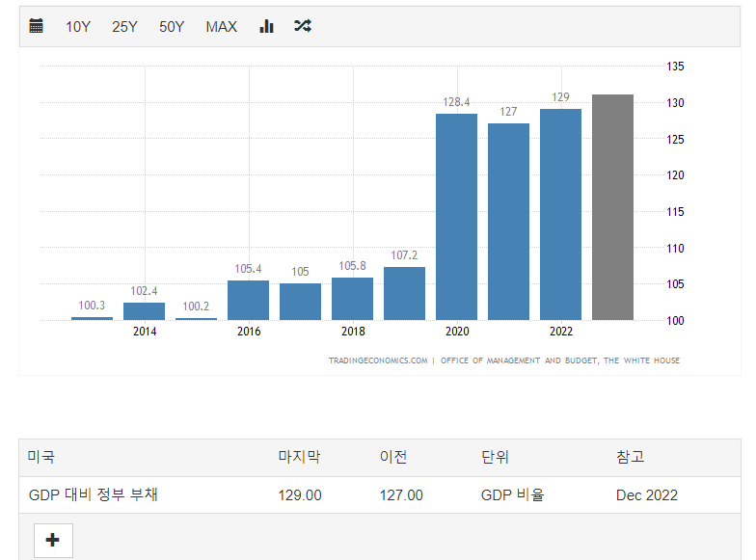Click the 이전 column header
Image resolution: width=756 pixels, height=560 pixels.
[393, 457]
